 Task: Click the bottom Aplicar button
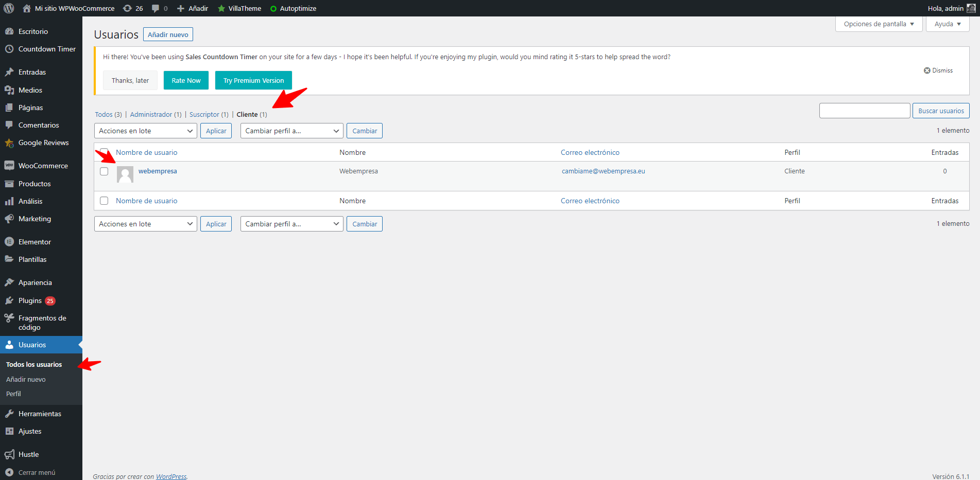tap(216, 224)
